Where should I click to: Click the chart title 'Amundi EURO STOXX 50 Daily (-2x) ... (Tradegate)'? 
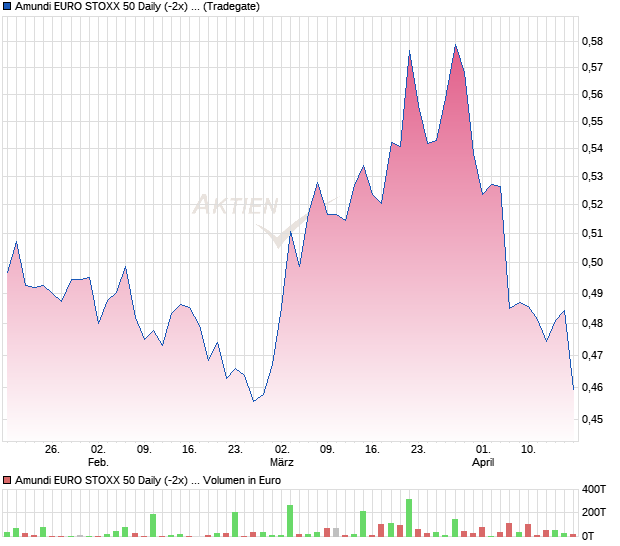point(137,7)
